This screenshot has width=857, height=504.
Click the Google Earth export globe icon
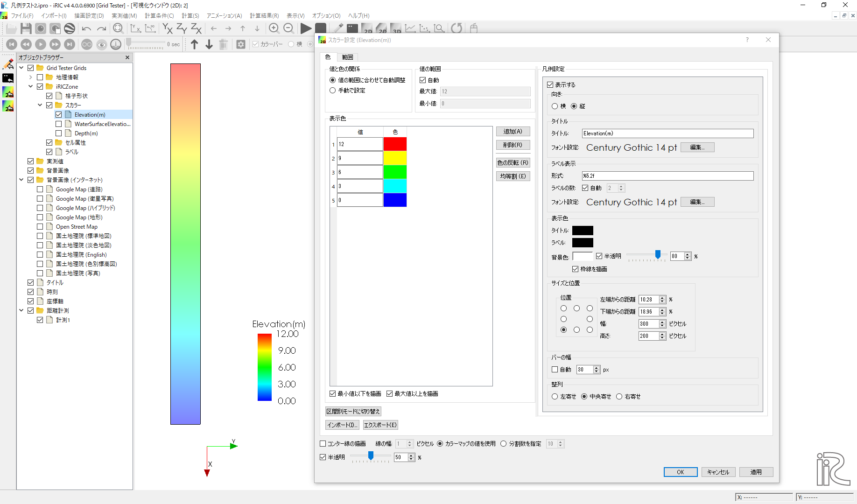(70, 28)
